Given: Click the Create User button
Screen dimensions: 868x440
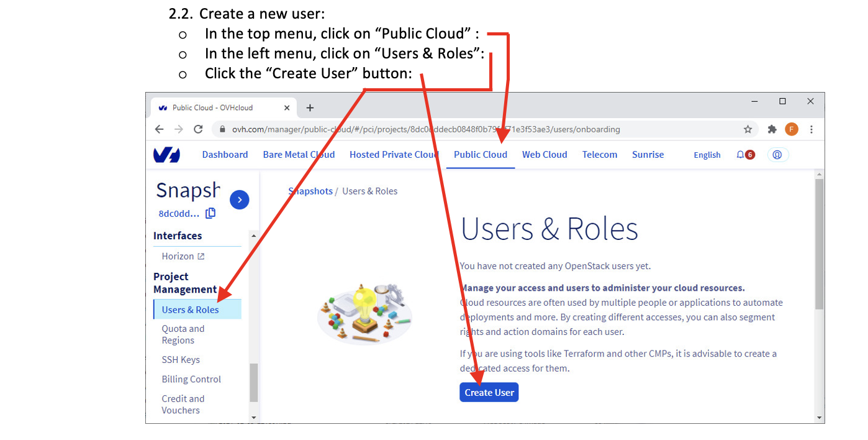Looking at the screenshot, I should [x=489, y=393].
